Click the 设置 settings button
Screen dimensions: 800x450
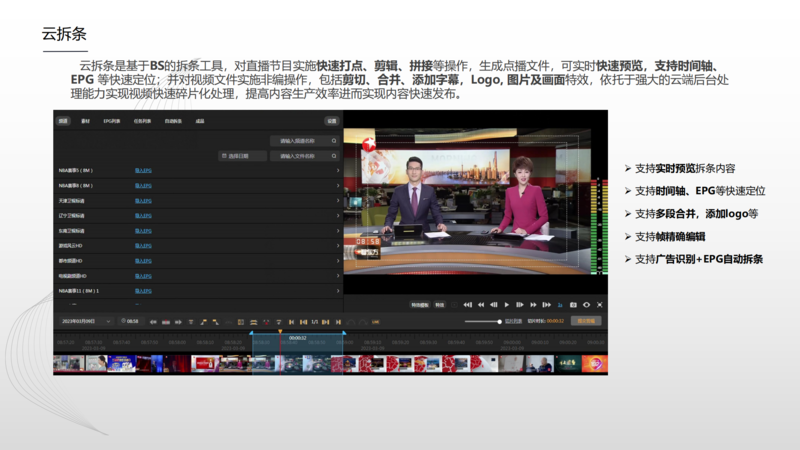331,120
